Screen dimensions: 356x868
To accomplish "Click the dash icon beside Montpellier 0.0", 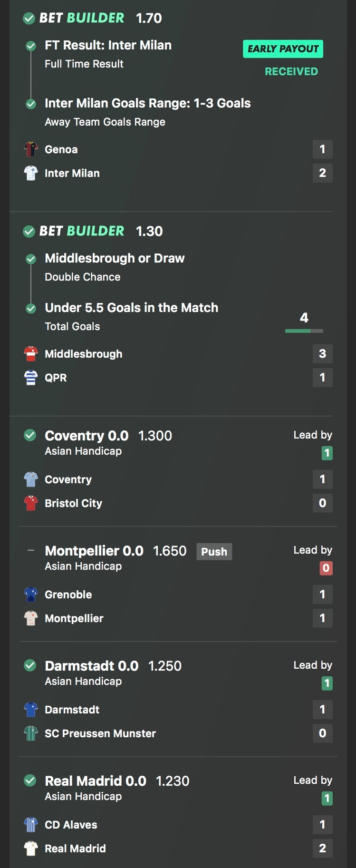I will (31, 551).
